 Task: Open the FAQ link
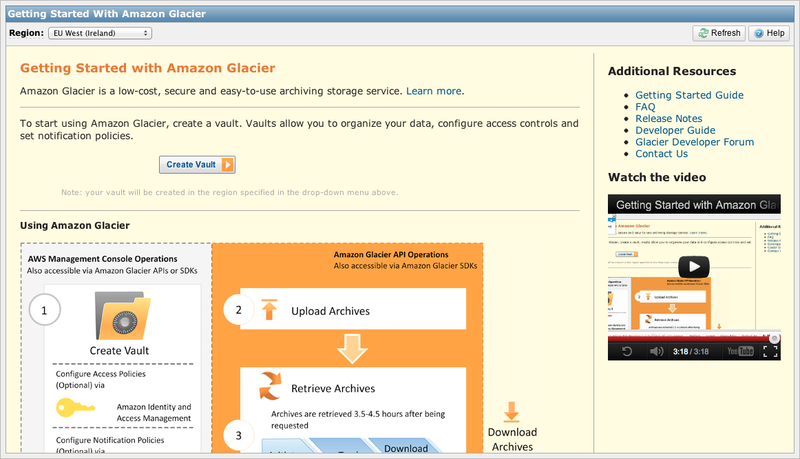645,107
